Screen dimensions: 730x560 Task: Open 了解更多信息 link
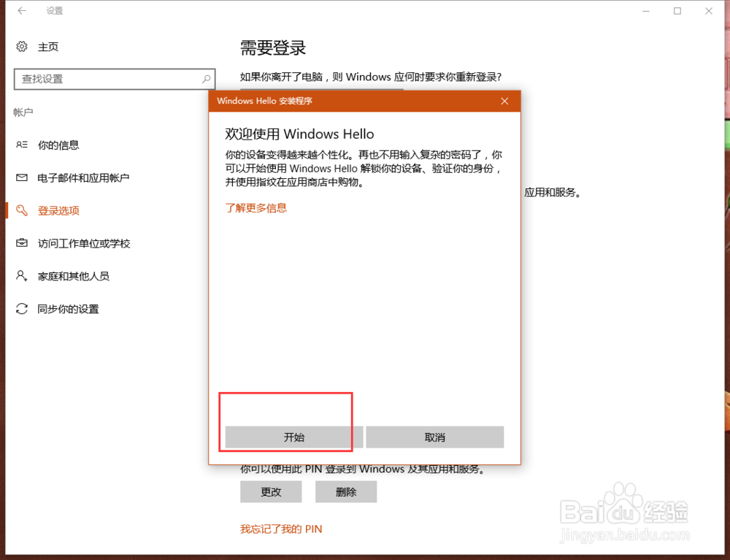pyautogui.click(x=256, y=208)
